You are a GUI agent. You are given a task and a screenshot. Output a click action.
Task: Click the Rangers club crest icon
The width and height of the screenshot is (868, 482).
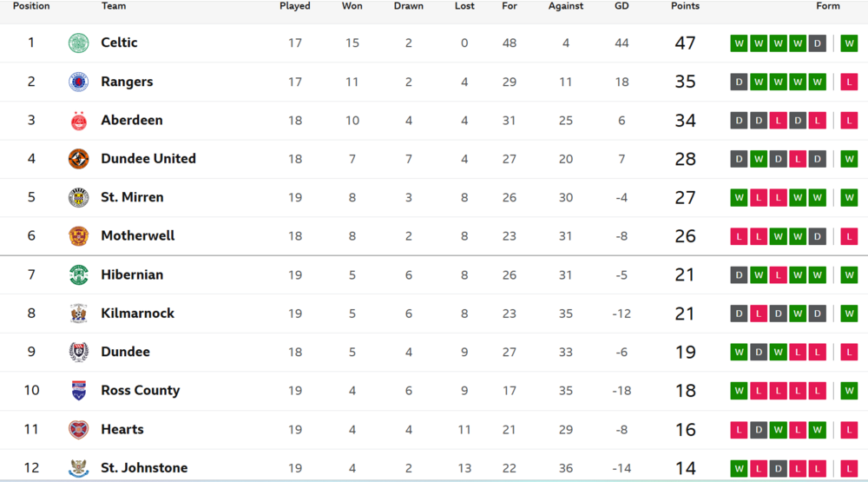(79, 82)
